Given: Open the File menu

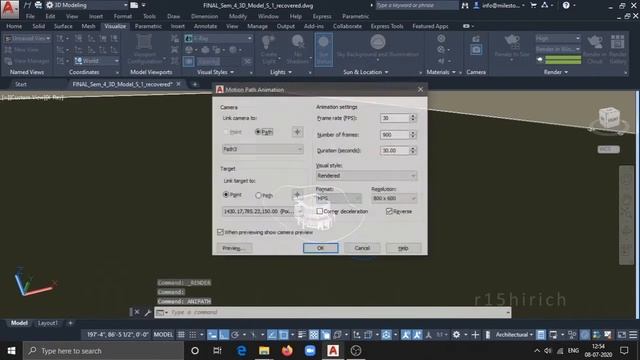Looking at the screenshot, I should pyautogui.click(x=30, y=16).
